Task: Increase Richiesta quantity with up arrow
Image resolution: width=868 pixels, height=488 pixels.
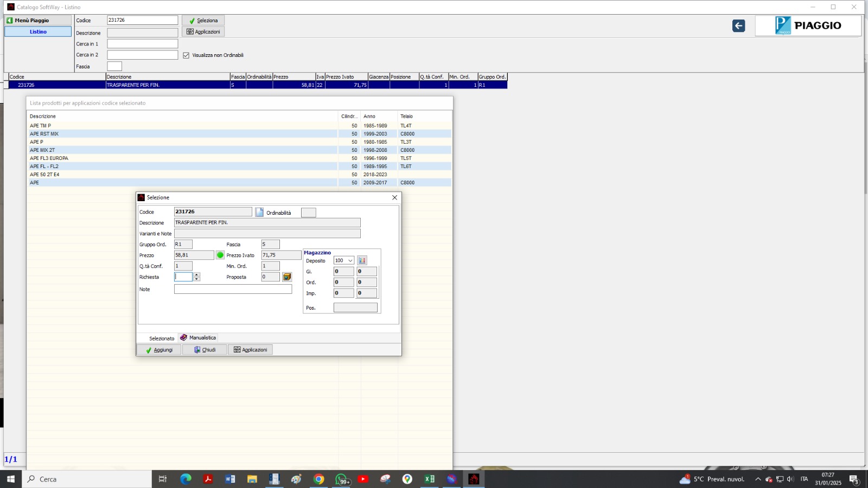Action: 196,275
